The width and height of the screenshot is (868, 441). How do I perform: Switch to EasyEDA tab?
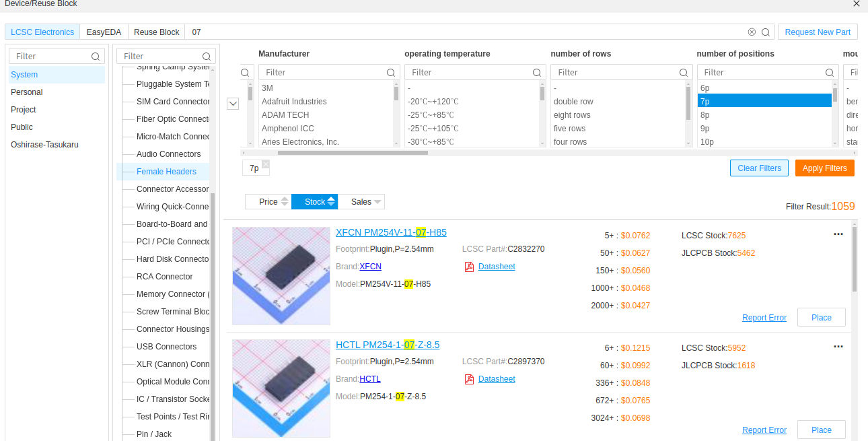(104, 32)
